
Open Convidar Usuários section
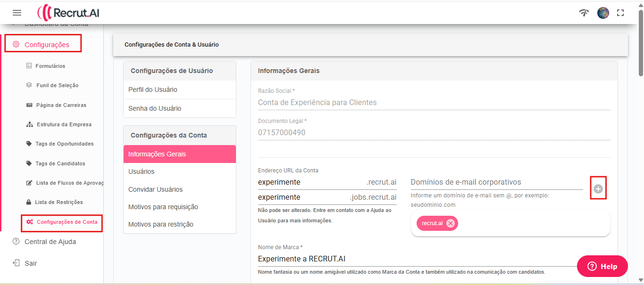pyautogui.click(x=155, y=189)
